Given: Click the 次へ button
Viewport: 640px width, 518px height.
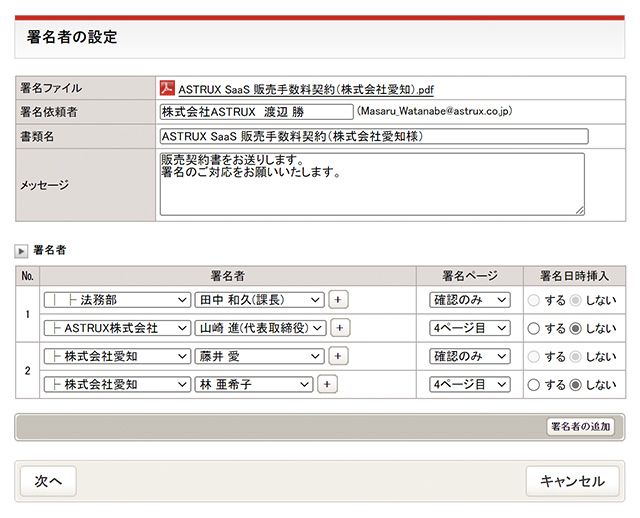Looking at the screenshot, I should 48,481.
